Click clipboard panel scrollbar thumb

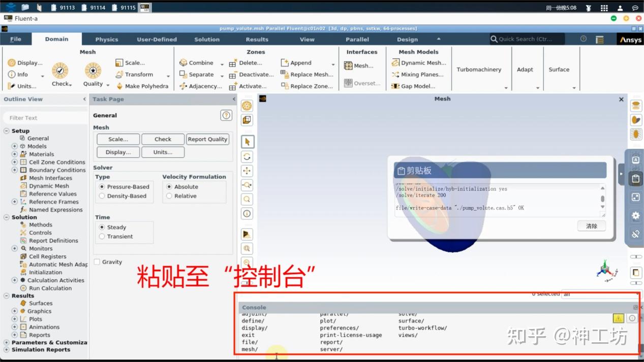click(x=603, y=200)
